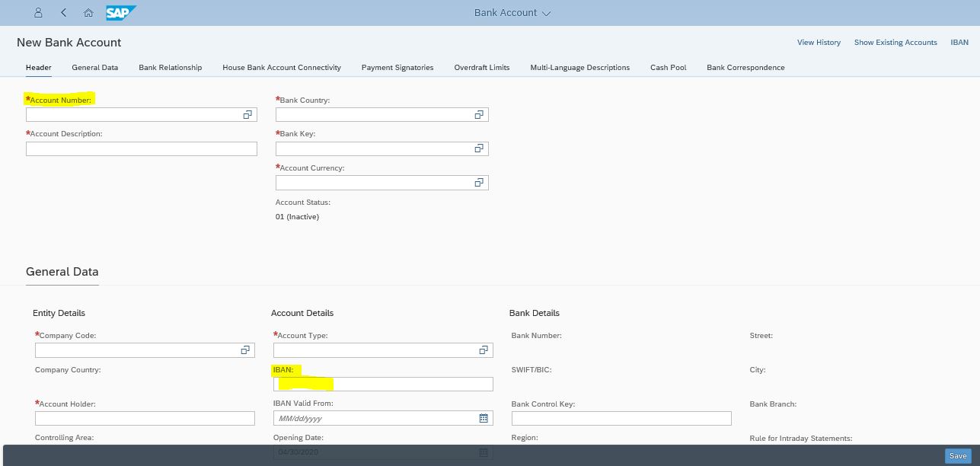
Task: Open the View History link
Action: point(819,43)
